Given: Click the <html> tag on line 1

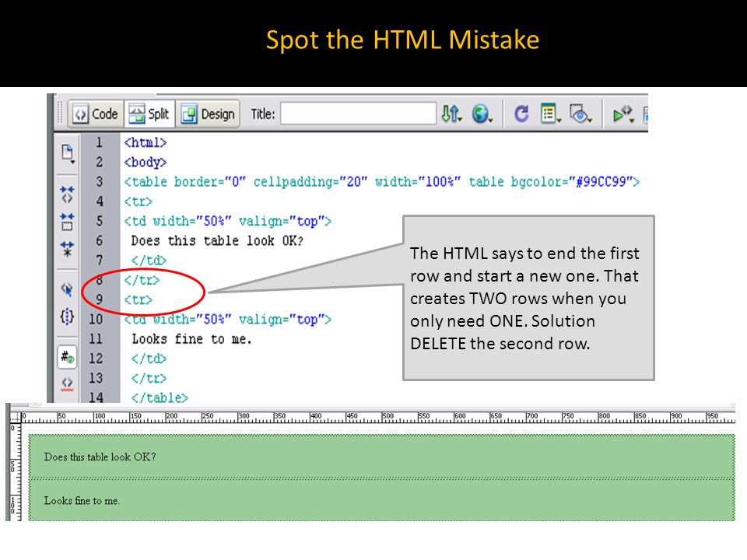Looking at the screenshot, I should tap(146, 142).
